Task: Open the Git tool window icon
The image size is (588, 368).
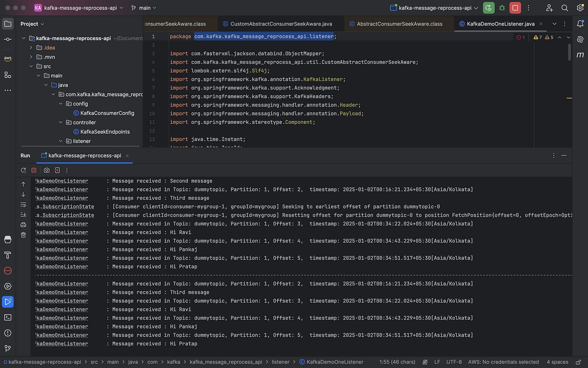Action: (x=8, y=348)
